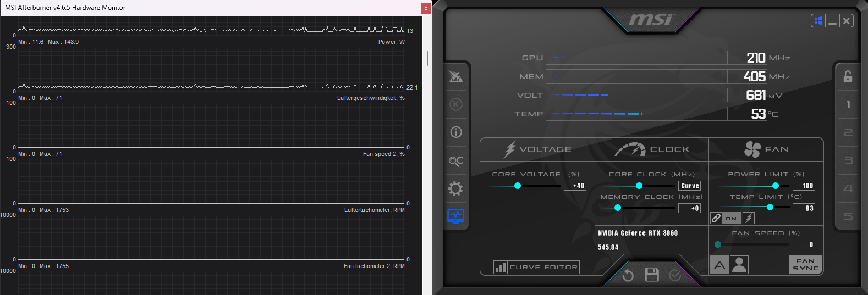This screenshot has width=868, height=295.
Task: Click the 'Fan speed 2, %' graph label
Action: click(383, 154)
